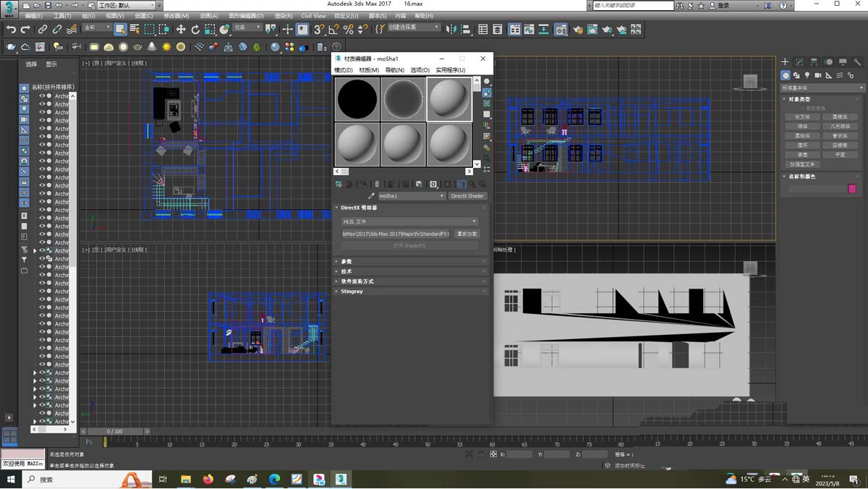Screen dimensions: 868x489
Task: Select the Move transform tool
Action: tap(180, 30)
